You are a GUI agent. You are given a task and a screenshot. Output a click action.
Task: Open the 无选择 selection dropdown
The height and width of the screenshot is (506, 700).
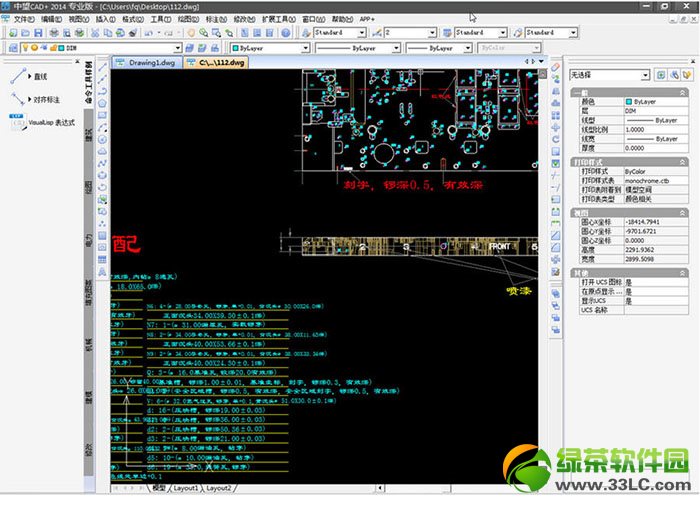(x=645, y=75)
